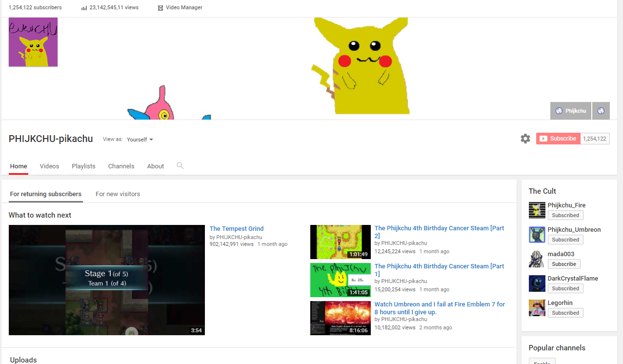
Task: Click the 10,182,002 views text
Action: click(x=395, y=327)
